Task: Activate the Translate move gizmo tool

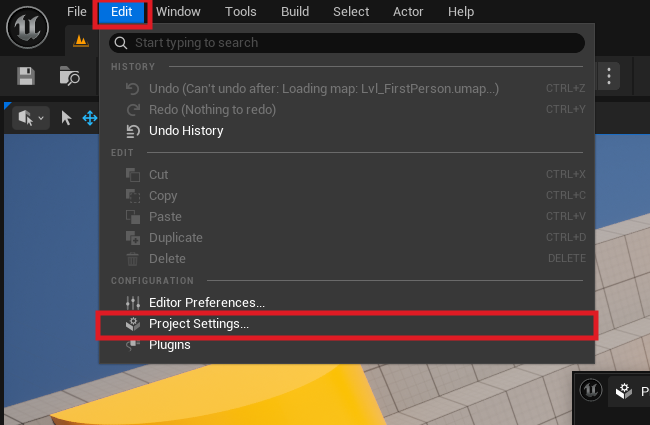Action: [x=89, y=118]
